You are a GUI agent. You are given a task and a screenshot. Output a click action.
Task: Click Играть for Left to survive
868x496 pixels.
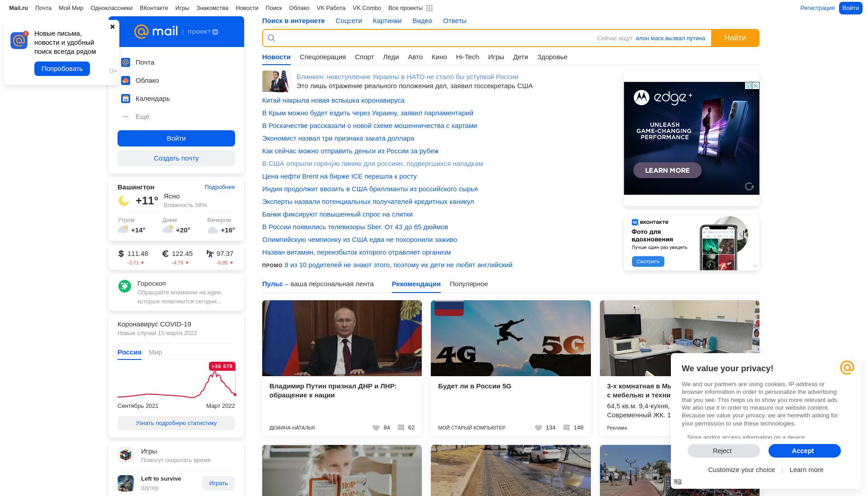pyautogui.click(x=218, y=483)
